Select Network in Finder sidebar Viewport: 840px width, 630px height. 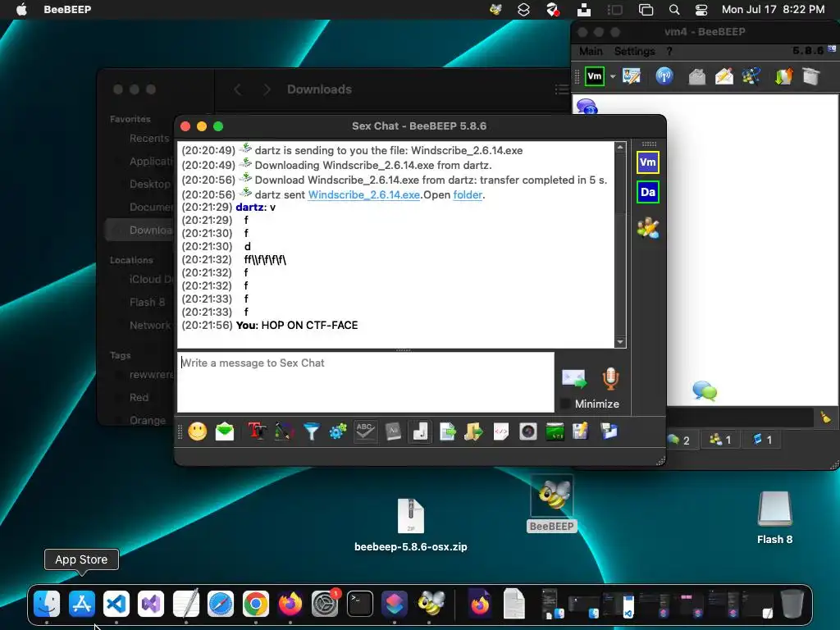point(150,325)
